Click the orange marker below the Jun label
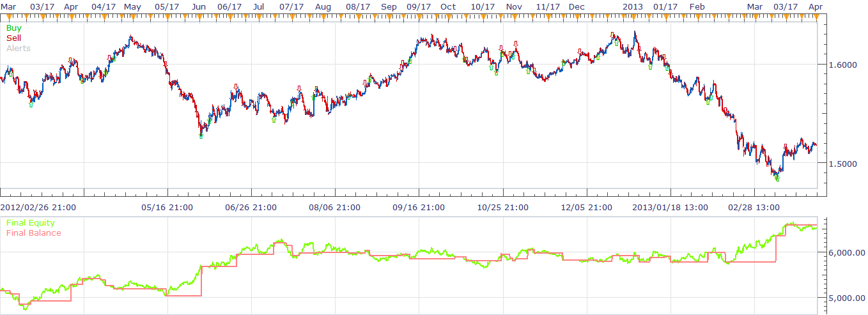The width and height of the screenshot is (868, 315). pyautogui.click(x=200, y=16)
